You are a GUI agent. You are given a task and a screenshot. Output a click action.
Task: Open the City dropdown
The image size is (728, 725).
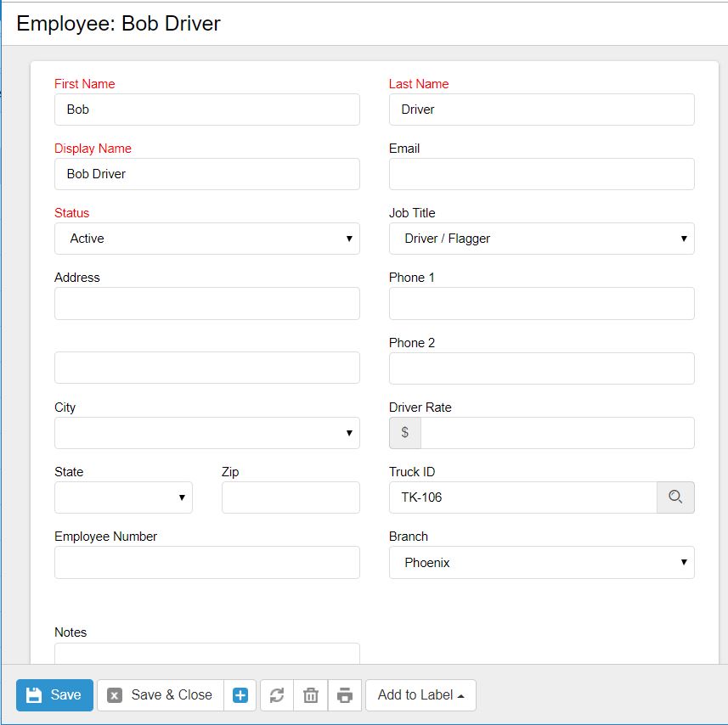206,433
